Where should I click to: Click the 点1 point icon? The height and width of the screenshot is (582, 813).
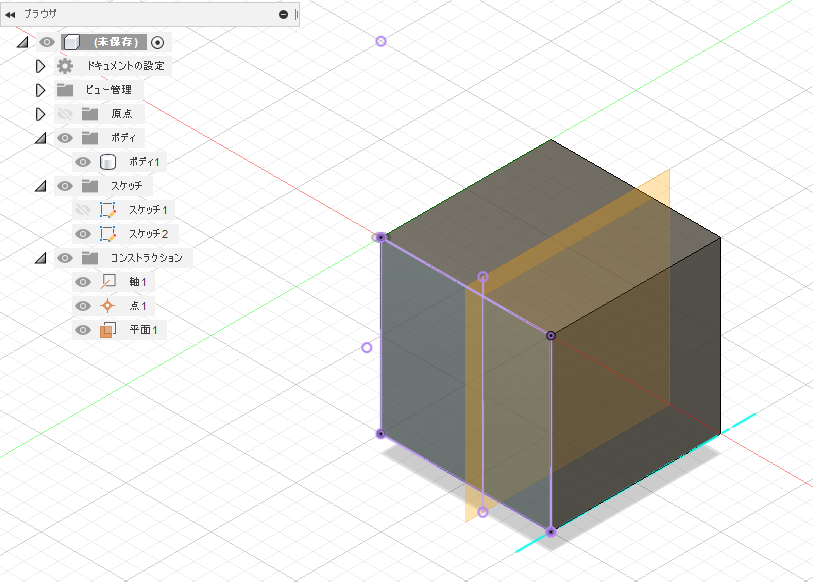(x=107, y=306)
